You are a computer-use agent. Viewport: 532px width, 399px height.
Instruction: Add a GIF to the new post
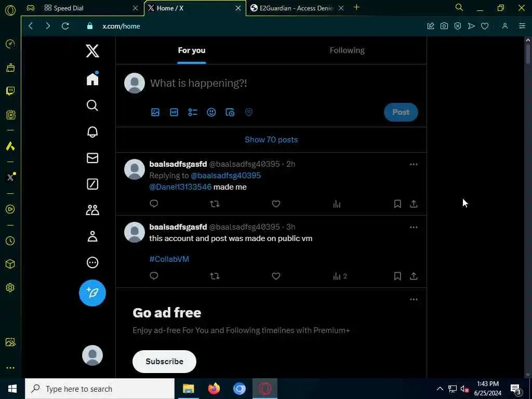tap(174, 112)
